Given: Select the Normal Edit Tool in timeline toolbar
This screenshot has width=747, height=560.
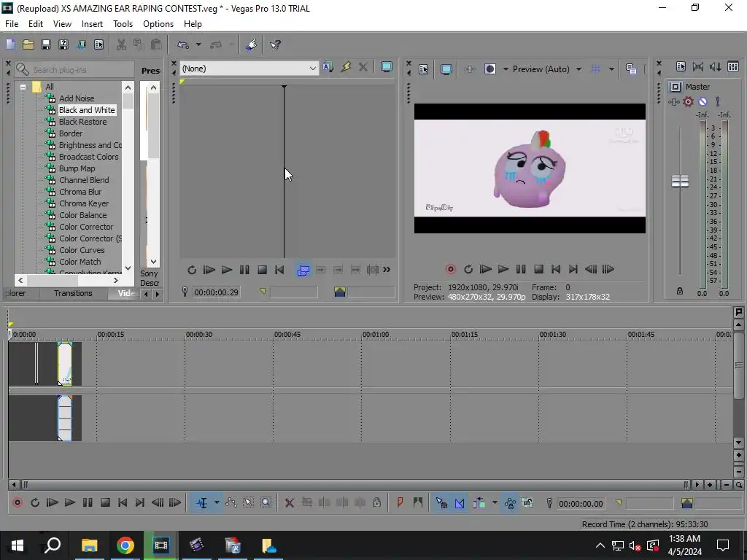Looking at the screenshot, I should (x=203, y=503).
